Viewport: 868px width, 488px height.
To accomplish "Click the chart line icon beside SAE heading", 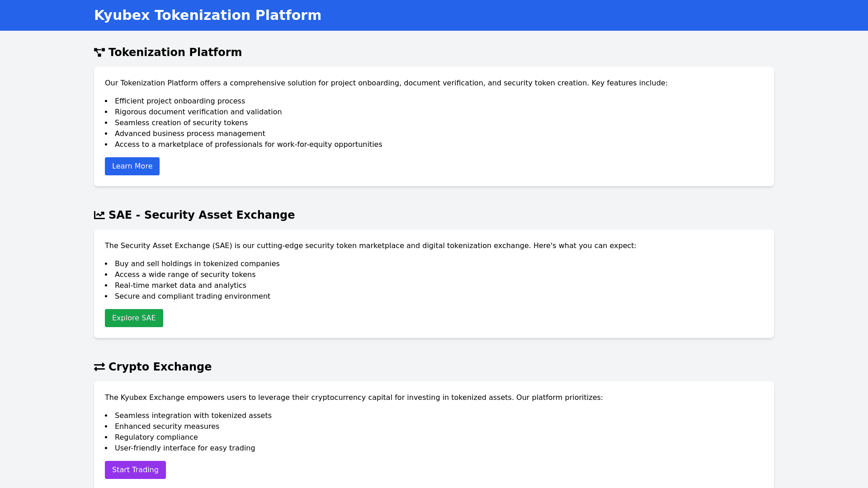I will [99, 215].
